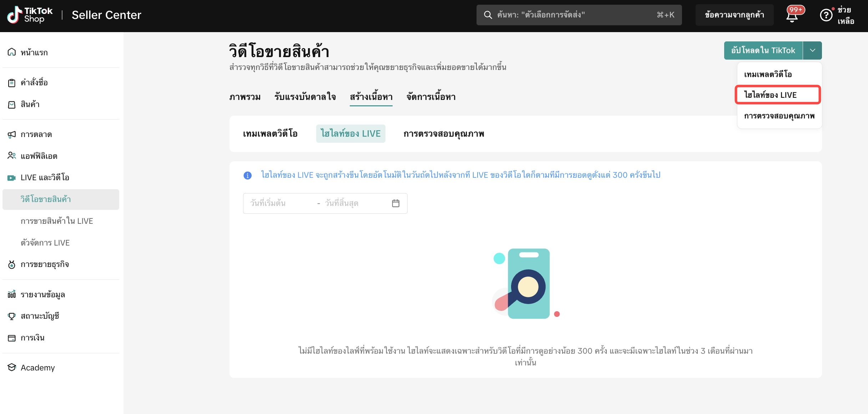Open the notifications bell icon
The height and width of the screenshot is (414, 868).
coord(792,16)
